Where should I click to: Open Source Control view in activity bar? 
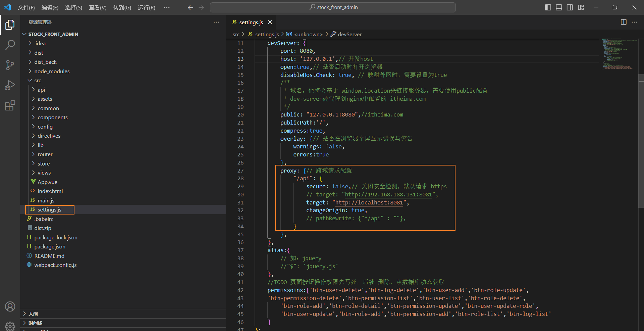pos(10,65)
